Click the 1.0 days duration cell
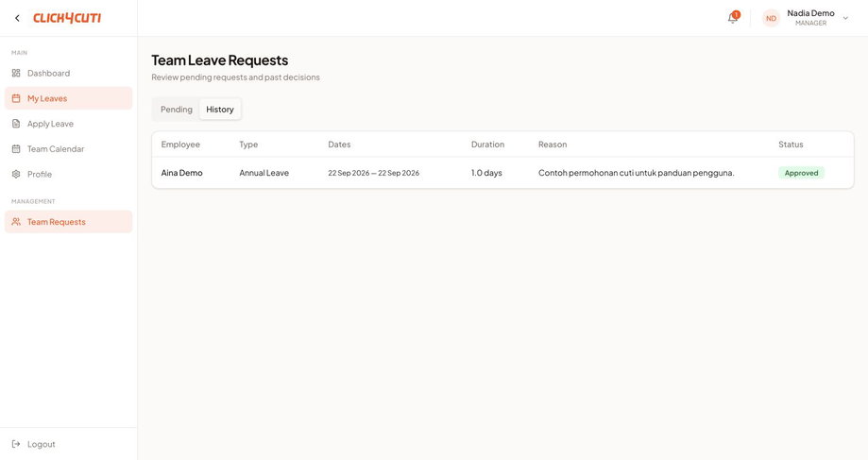This screenshot has height=460, width=868. (x=486, y=173)
